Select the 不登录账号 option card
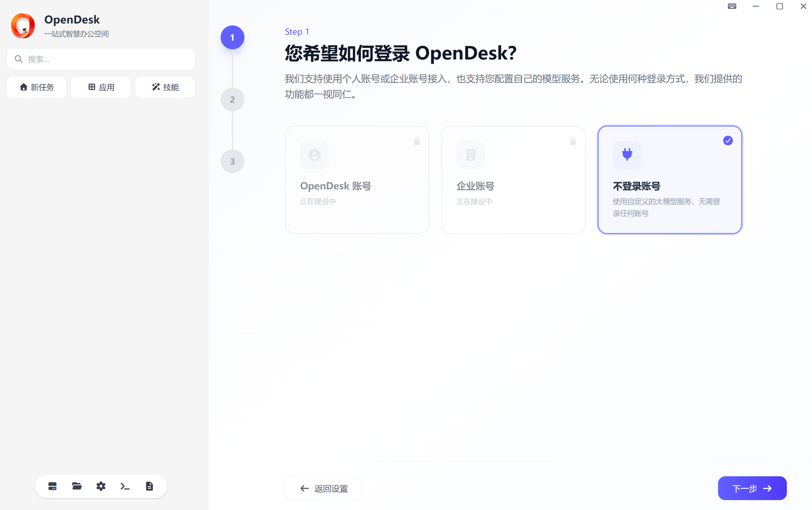Image resolution: width=812 pixels, height=510 pixels. tap(670, 180)
